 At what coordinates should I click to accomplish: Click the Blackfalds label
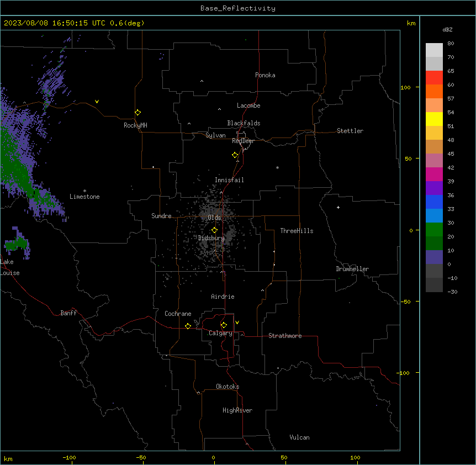click(x=244, y=123)
